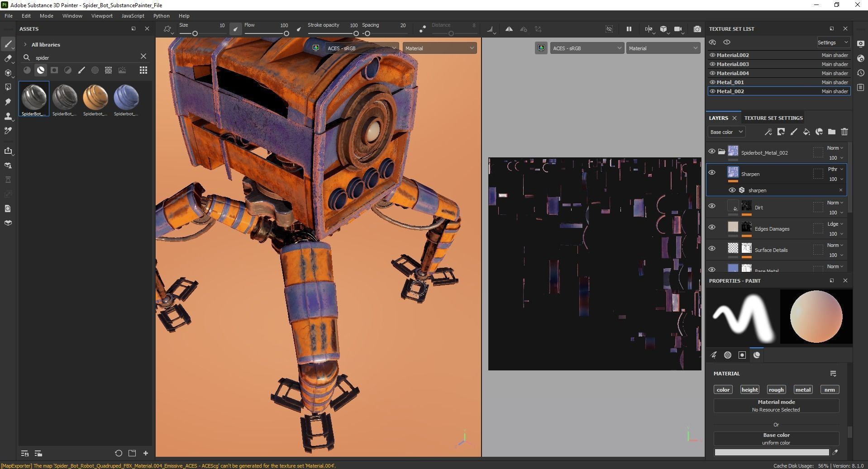Image resolution: width=868 pixels, height=469 pixels.
Task: Select the Material picker eyedropper tool
Action: (x=8, y=131)
